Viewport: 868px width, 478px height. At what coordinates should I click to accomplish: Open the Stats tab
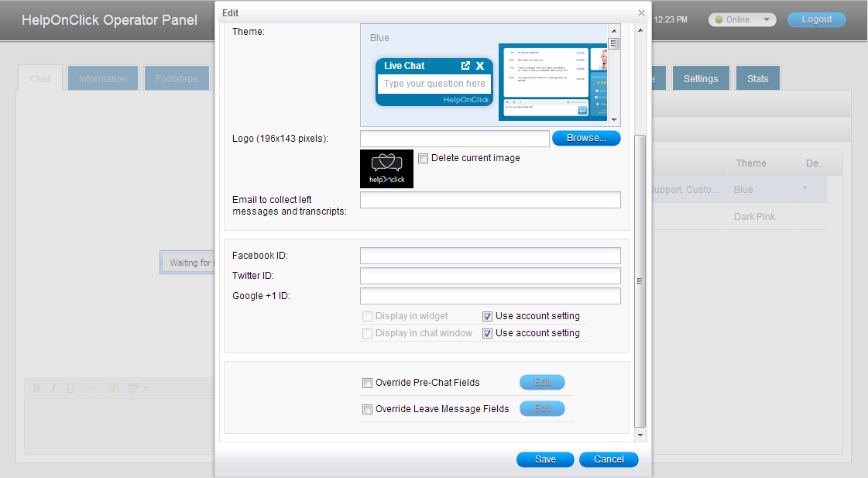point(758,79)
